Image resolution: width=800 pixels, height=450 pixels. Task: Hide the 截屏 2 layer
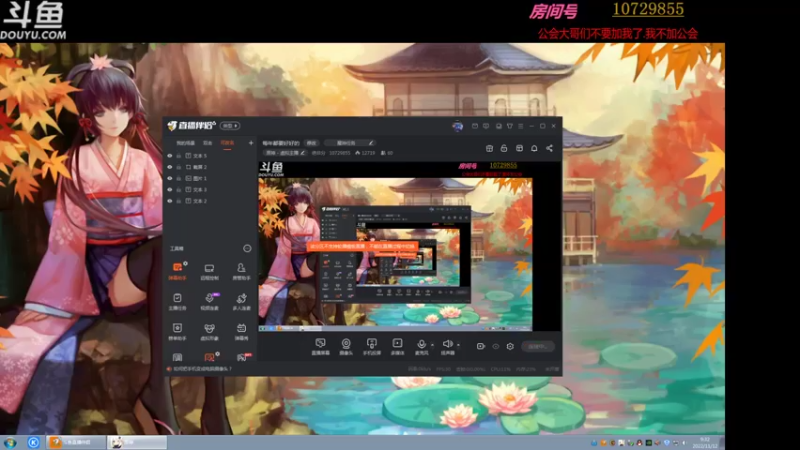coord(170,167)
